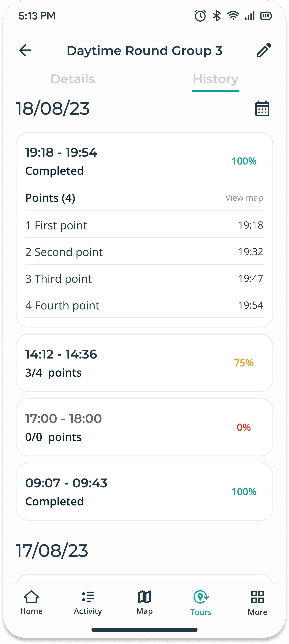The image size is (289, 644).
Task: Select the First point row
Action: pos(144,225)
